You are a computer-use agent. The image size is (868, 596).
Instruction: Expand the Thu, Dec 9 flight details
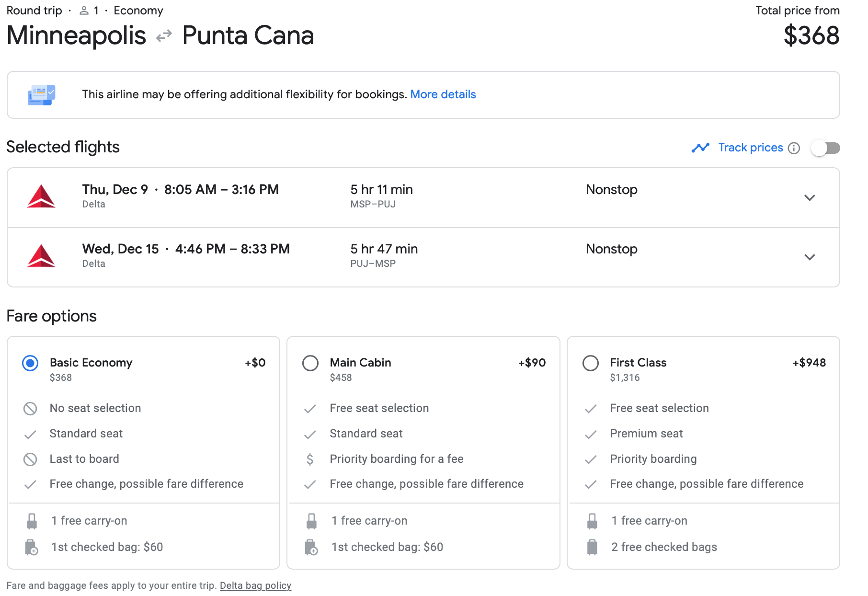(x=810, y=198)
